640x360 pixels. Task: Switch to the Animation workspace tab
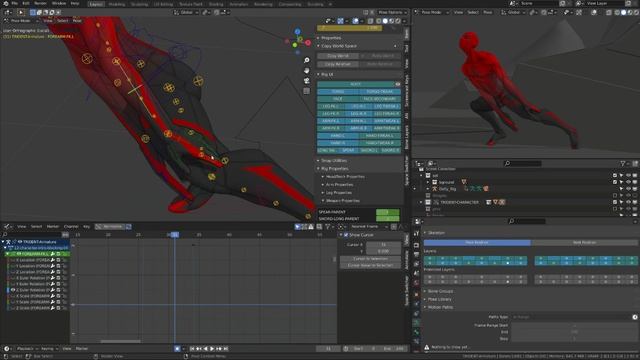click(x=239, y=4)
